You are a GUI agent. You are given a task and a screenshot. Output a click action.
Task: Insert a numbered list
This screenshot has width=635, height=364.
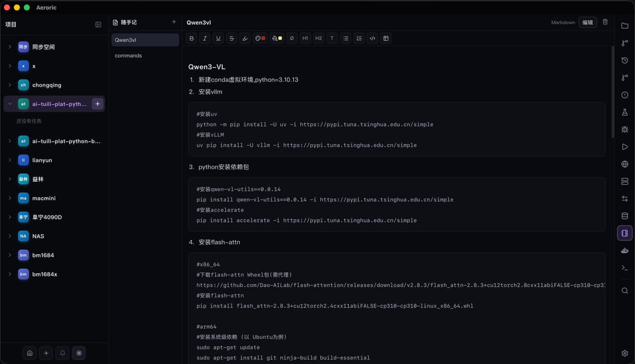(359, 38)
